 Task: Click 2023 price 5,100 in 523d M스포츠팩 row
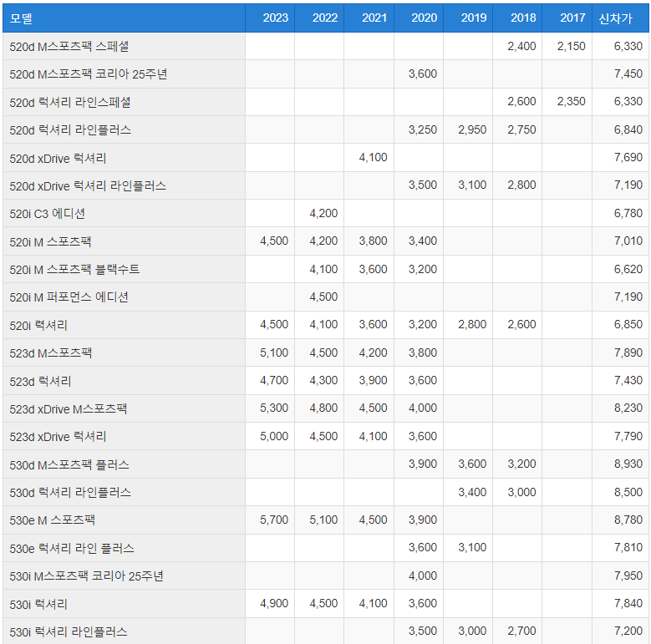click(274, 352)
